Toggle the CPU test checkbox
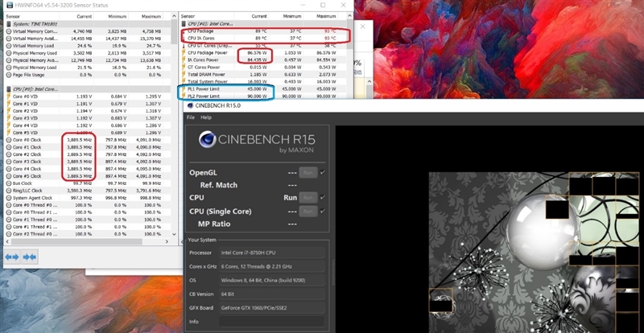This screenshot has height=333, width=644. click(322, 196)
